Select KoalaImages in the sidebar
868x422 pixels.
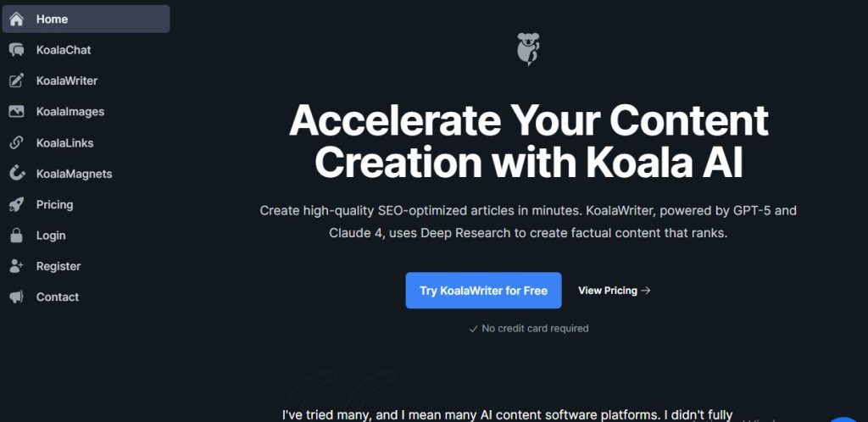(x=86, y=112)
